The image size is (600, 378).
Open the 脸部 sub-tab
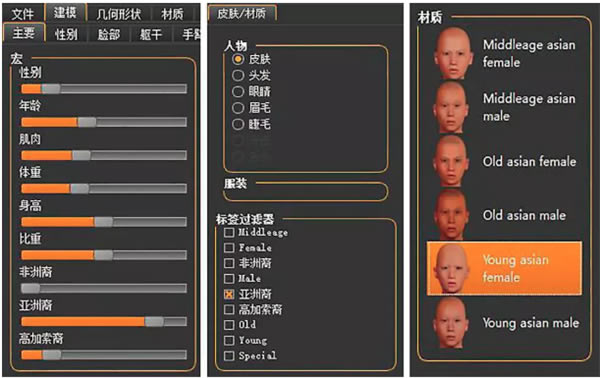click(x=109, y=34)
